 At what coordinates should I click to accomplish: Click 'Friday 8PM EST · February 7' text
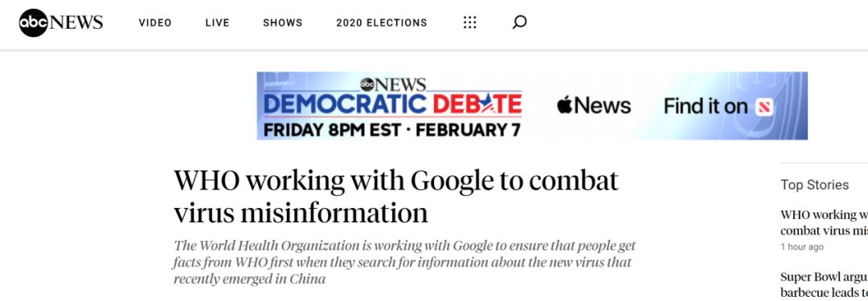coord(392,129)
